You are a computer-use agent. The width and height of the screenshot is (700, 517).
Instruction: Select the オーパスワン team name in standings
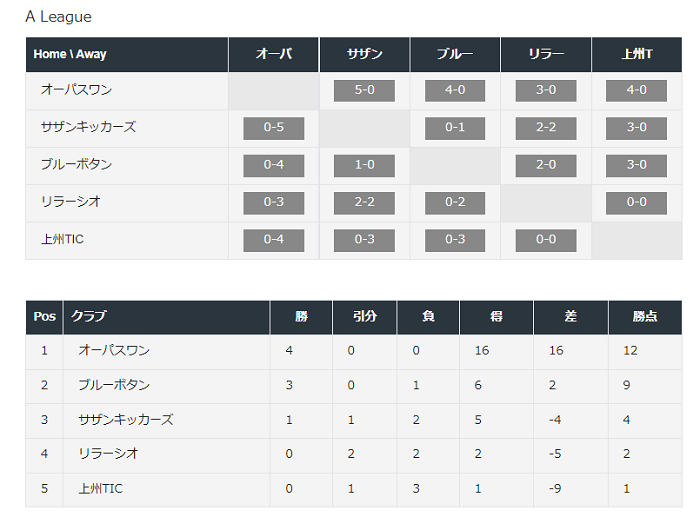click(x=114, y=350)
